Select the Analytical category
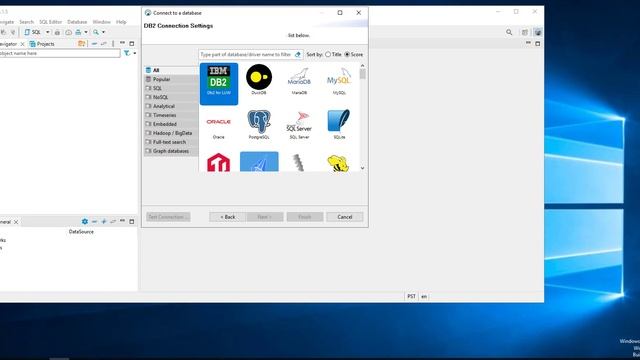This screenshot has height=360, width=640. pyautogui.click(x=171, y=106)
